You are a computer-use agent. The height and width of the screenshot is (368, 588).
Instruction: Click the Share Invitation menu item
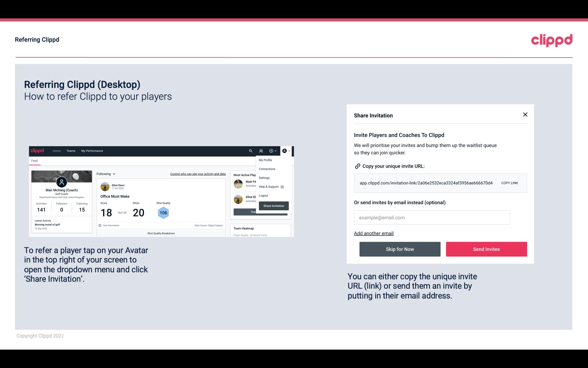(x=273, y=206)
